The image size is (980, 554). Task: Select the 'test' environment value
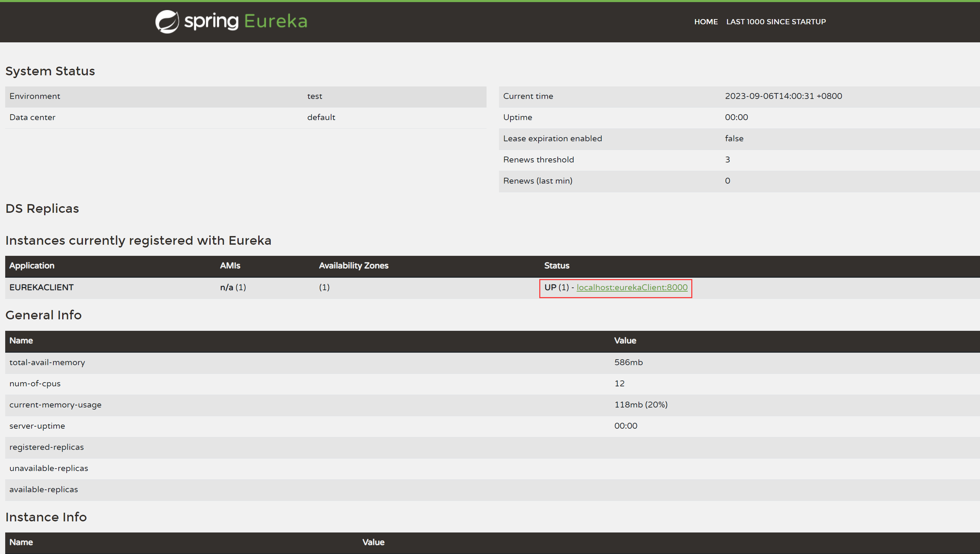click(x=315, y=96)
